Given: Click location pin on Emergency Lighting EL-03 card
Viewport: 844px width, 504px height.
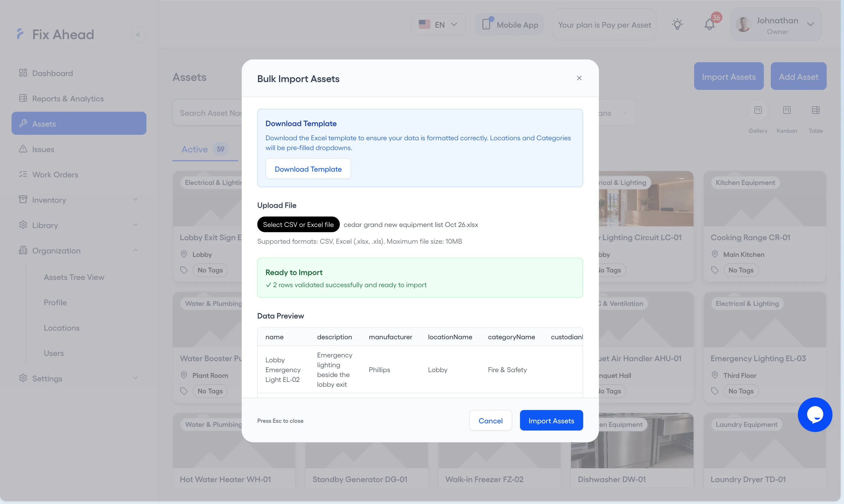Looking at the screenshot, I should point(715,375).
